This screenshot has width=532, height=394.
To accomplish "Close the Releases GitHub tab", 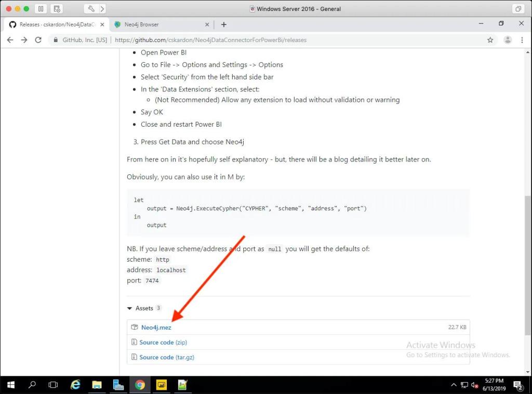I will tap(102, 24).
